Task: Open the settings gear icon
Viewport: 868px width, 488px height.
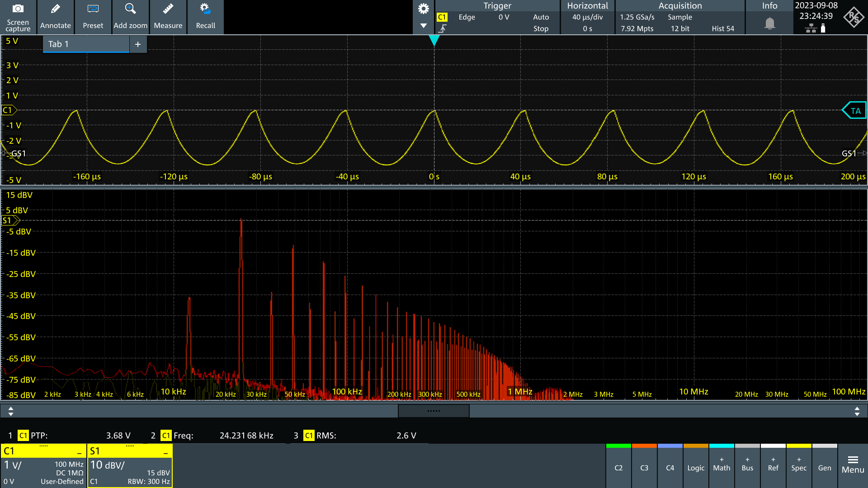Action: 424,9
